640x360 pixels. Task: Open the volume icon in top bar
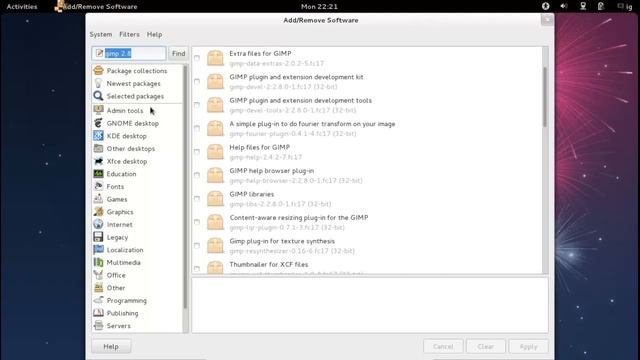[x=564, y=6]
